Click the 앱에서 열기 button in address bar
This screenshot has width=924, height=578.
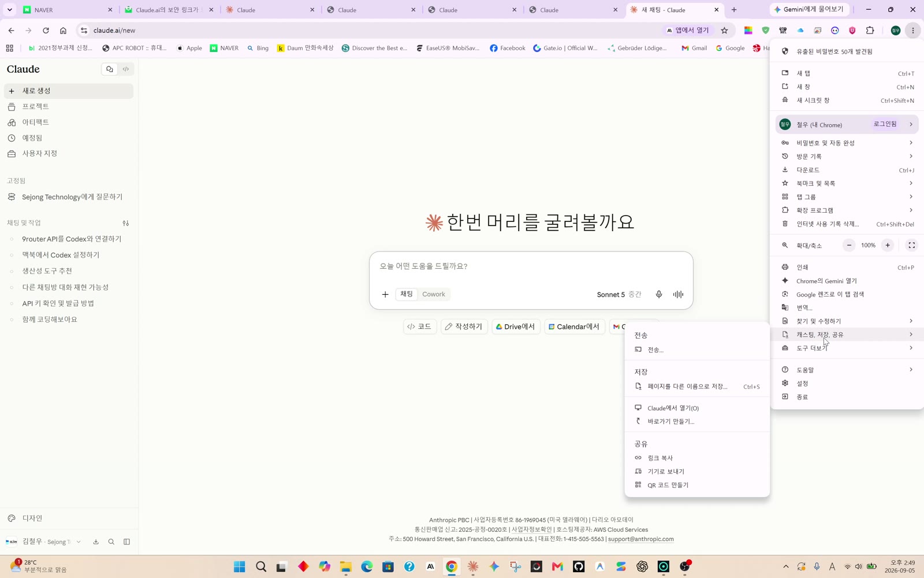tap(688, 31)
